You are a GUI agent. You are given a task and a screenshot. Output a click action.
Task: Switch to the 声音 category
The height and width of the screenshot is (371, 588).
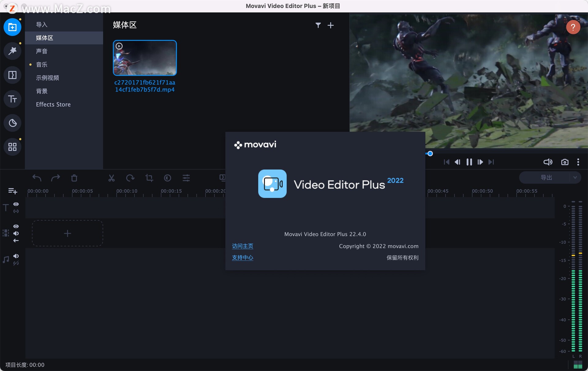pos(42,51)
